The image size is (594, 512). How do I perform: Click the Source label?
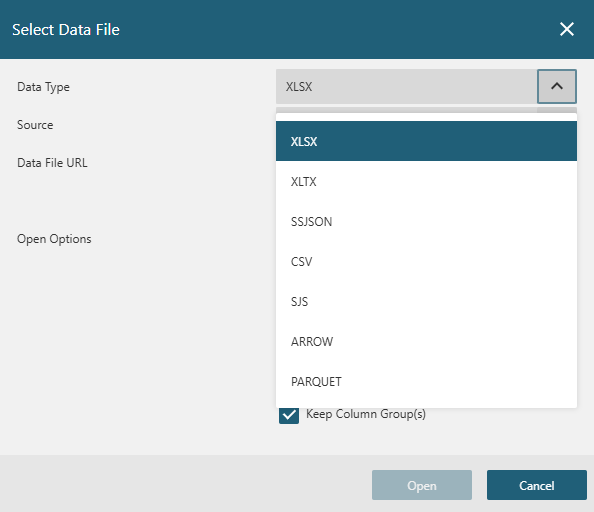point(35,125)
